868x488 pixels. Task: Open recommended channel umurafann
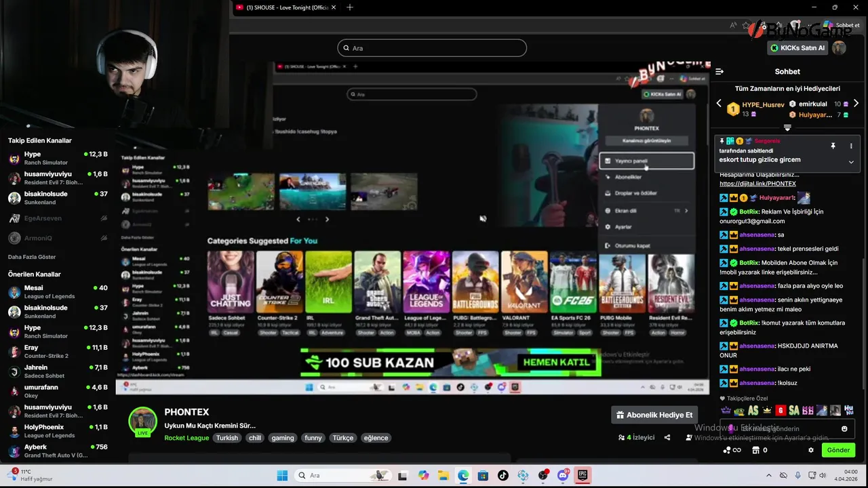(x=58, y=391)
